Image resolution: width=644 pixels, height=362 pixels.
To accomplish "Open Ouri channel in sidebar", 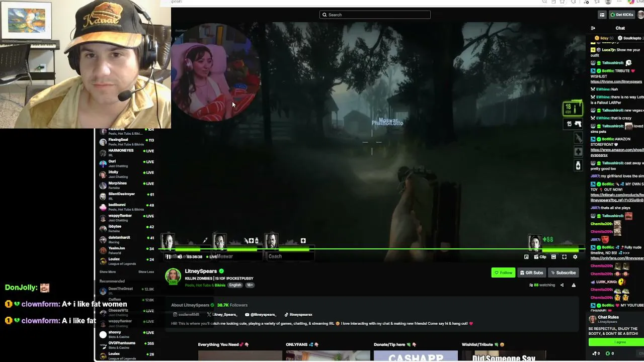I will point(127,163).
